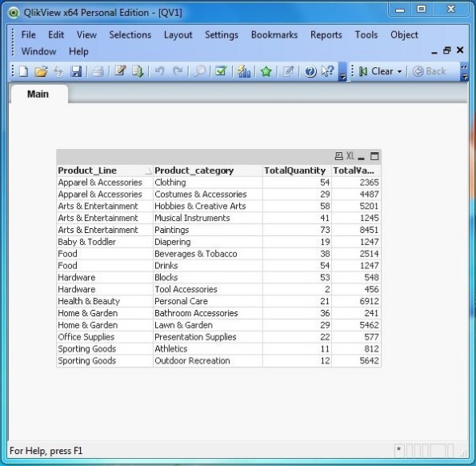This screenshot has height=466, width=476.
Task: Maximize the table box object
Action: pyautogui.click(x=374, y=156)
